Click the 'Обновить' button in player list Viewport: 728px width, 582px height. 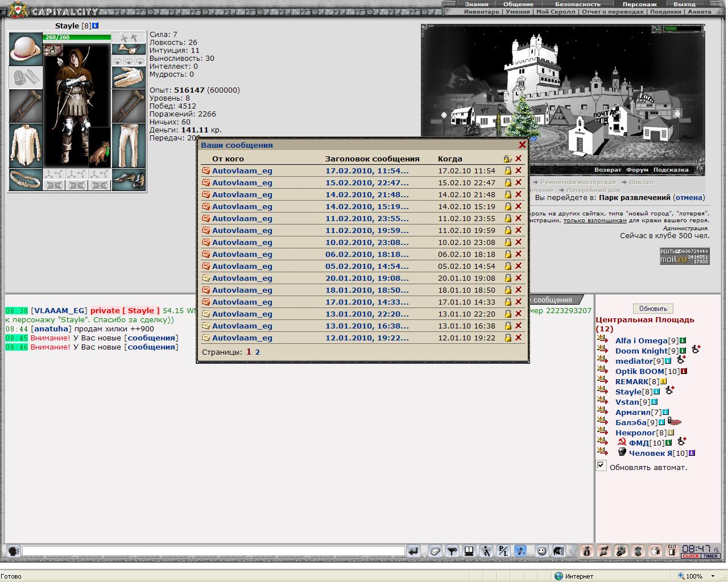[653, 309]
